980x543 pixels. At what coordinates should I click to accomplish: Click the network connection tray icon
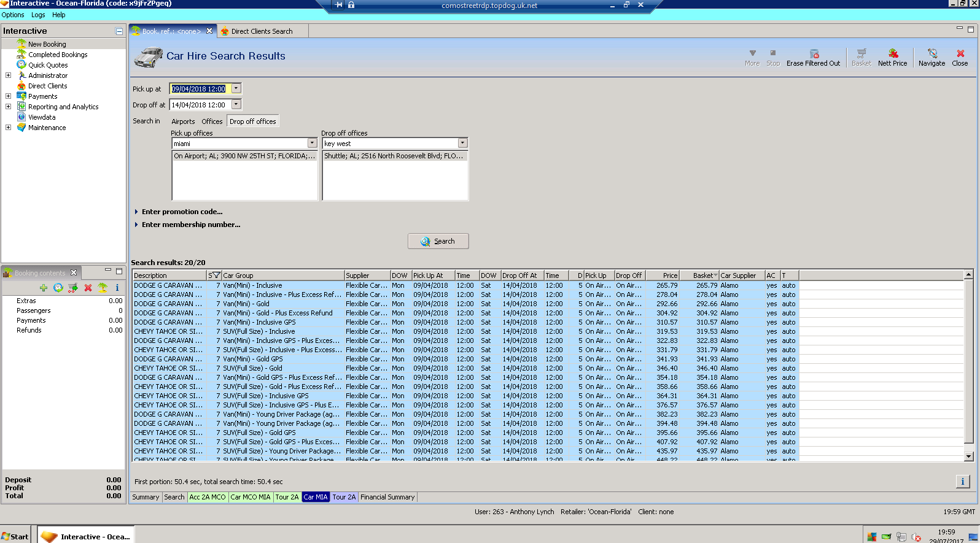901,537
